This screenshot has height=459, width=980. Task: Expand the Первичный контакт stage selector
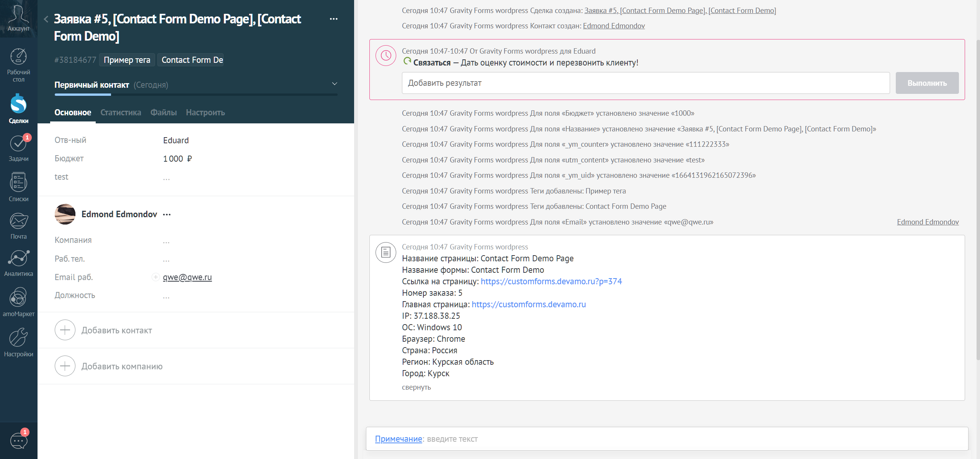pos(334,84)
